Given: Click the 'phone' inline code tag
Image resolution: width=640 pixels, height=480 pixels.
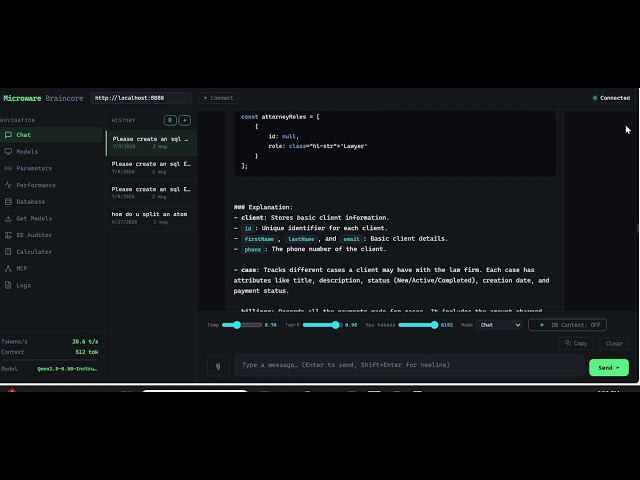Looking at the screenshot, I should (x=253, y=249).
